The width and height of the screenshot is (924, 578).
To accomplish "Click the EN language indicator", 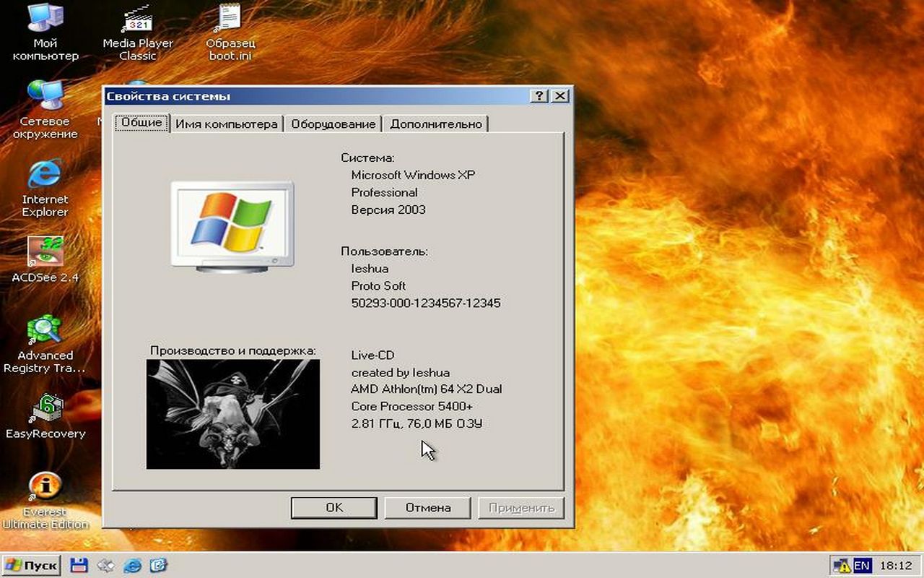I will click(862, 565).
